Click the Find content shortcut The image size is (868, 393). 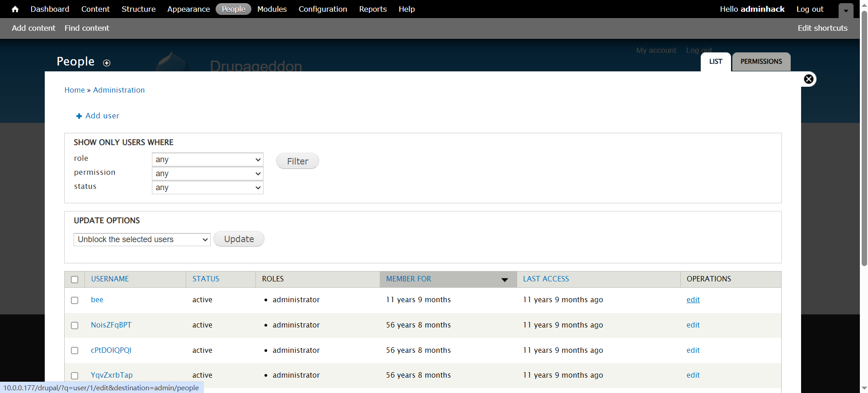click(x=87, y=28)
